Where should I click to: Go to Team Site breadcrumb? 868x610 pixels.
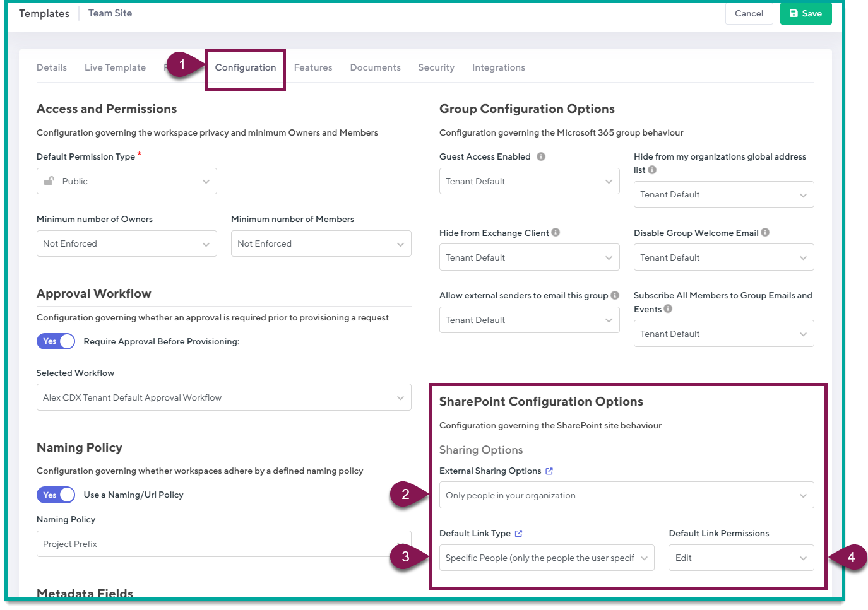tap(109, 13)
